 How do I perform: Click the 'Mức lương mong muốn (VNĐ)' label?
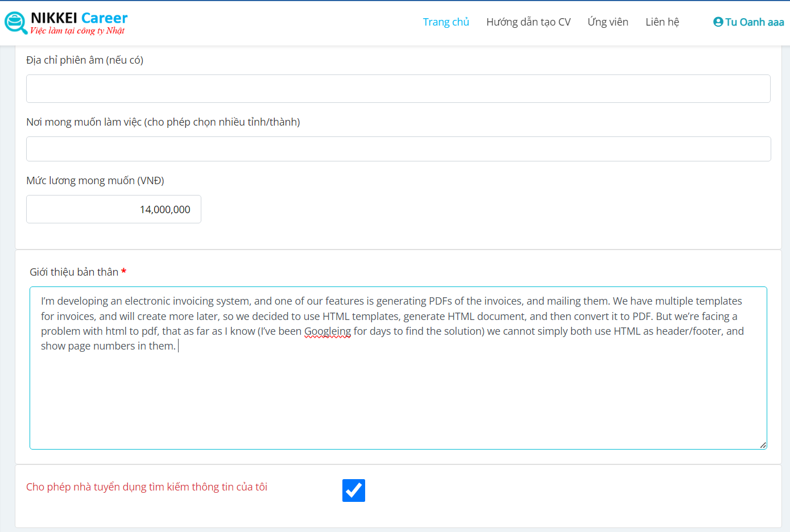pos(95,181)
